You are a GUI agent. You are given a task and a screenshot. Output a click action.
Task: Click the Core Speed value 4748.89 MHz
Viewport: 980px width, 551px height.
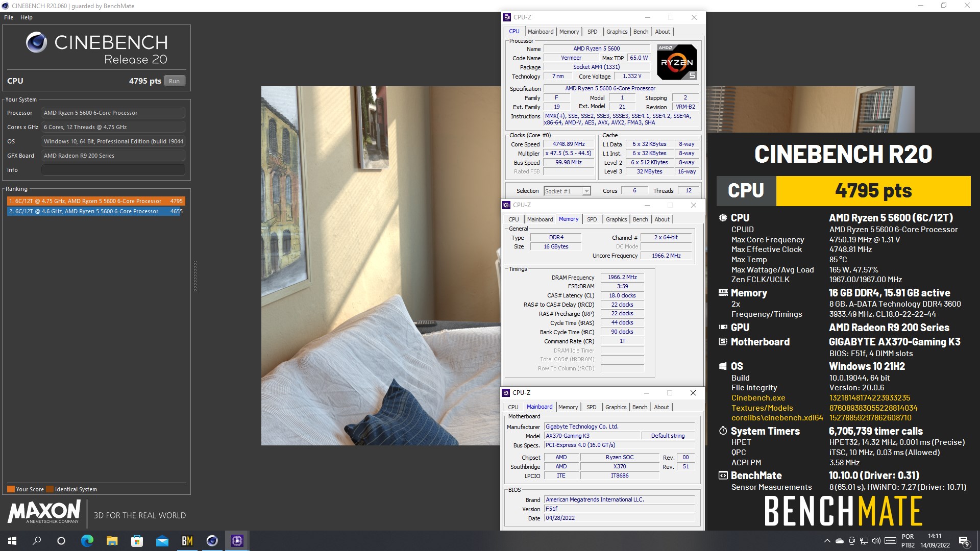(x=569, y=144)
